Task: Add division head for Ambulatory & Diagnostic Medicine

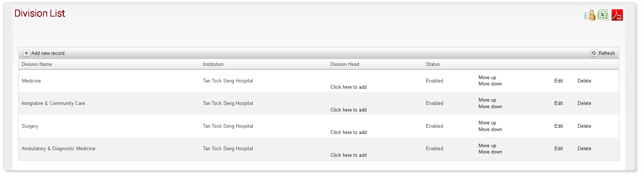Action: (x=349, y=155)
